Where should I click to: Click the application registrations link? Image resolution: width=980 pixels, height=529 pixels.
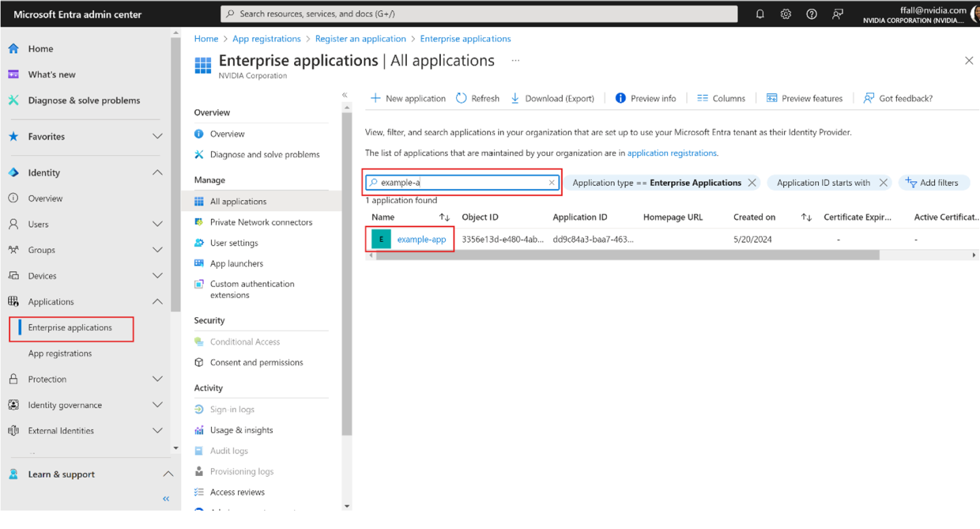click(x=672, y=153)
